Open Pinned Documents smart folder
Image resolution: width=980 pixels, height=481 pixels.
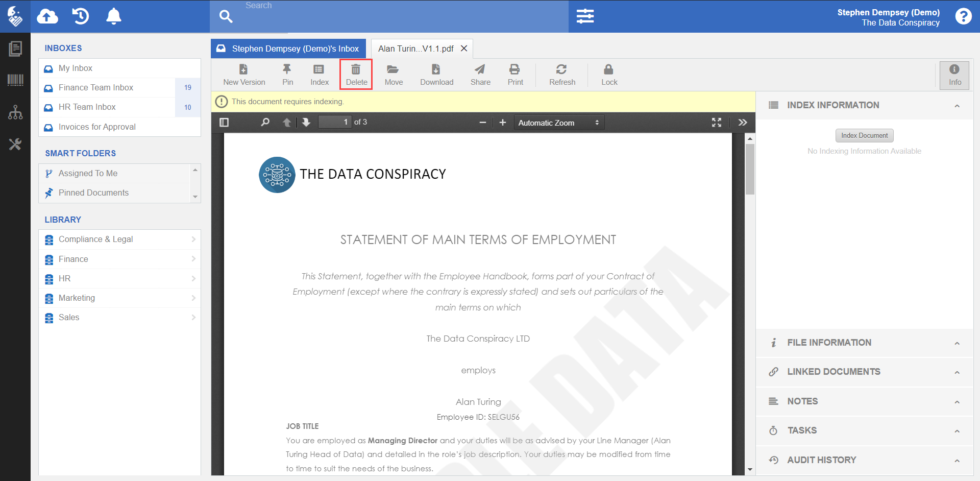(x=115, y=193)
